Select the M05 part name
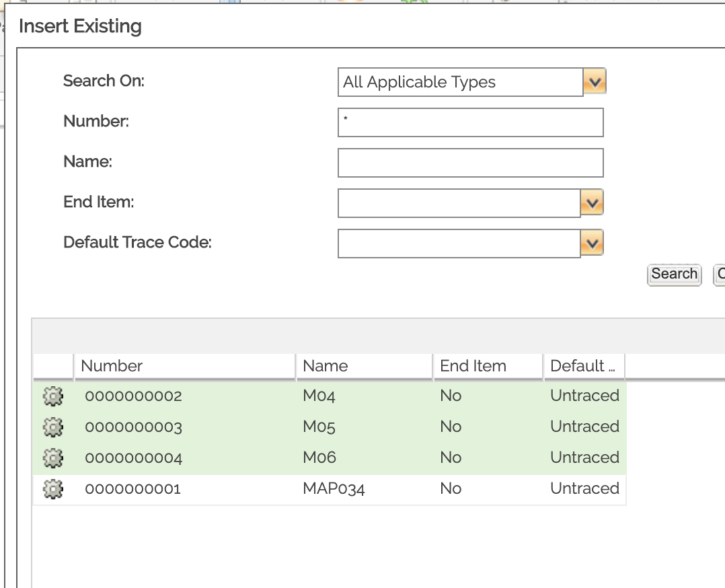This screenshot has height=588, width=725. (x=319, y=427)
